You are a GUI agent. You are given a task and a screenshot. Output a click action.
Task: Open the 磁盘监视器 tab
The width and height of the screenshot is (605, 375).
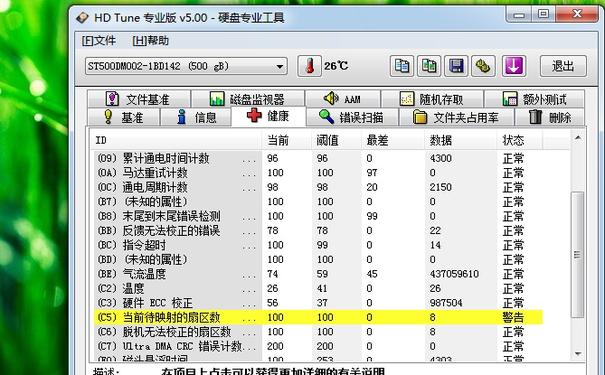point(247,99)
